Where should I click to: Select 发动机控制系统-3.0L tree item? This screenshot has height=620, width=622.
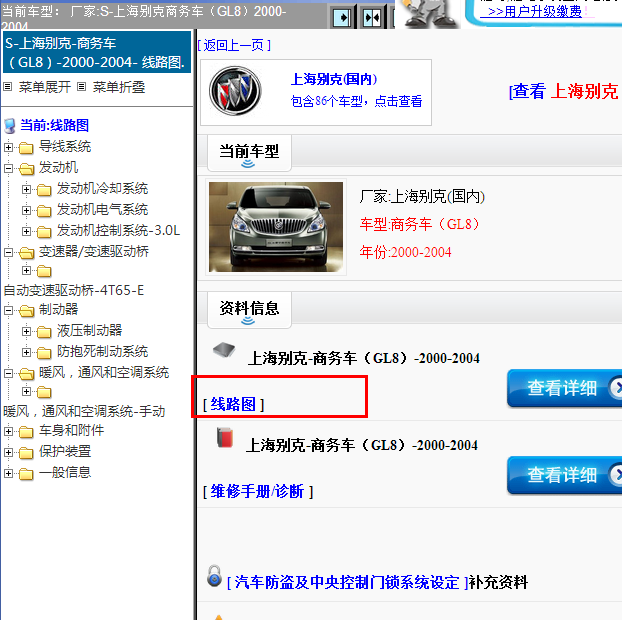[118, 230]
